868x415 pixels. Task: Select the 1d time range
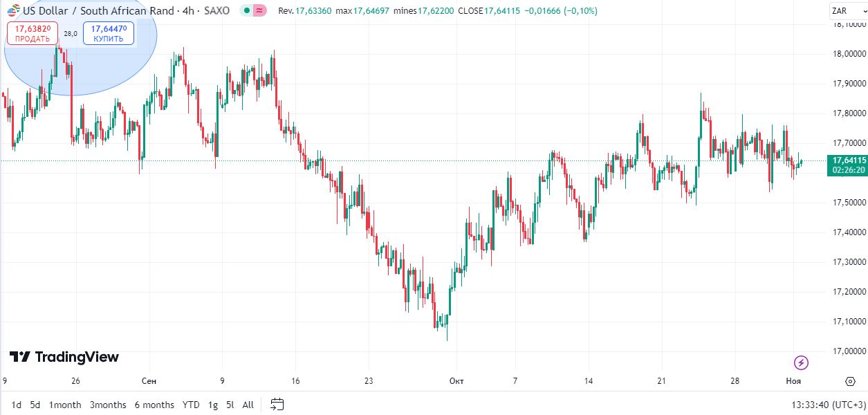point(16,405)
